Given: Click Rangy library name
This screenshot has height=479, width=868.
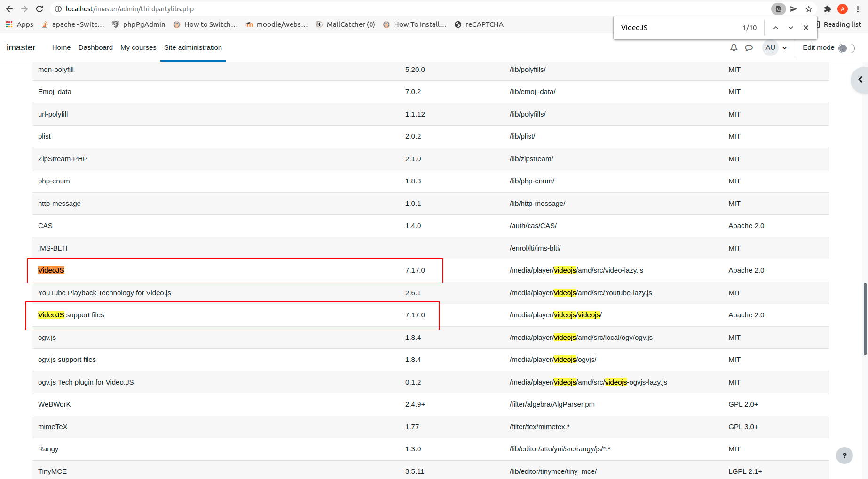Looking at the screenshot, I should (x=48, y=449).
